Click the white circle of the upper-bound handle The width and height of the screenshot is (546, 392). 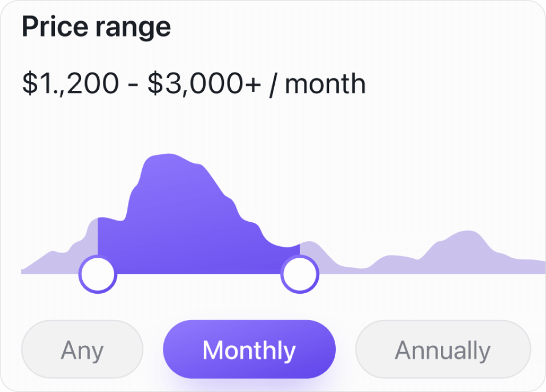301,273
